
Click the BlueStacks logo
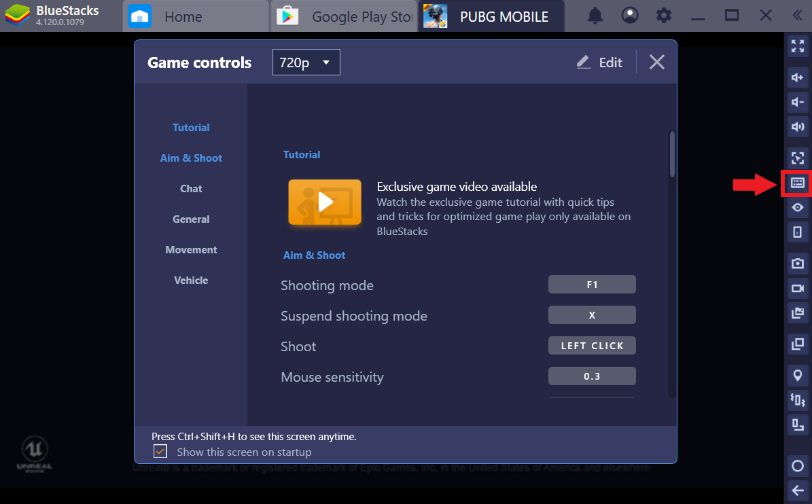click(x=18, y=16)
